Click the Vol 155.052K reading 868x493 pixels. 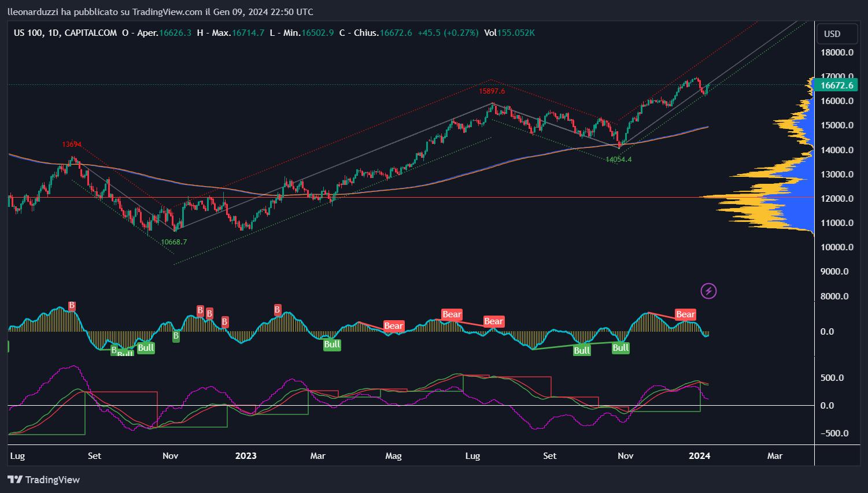point(509,33)
